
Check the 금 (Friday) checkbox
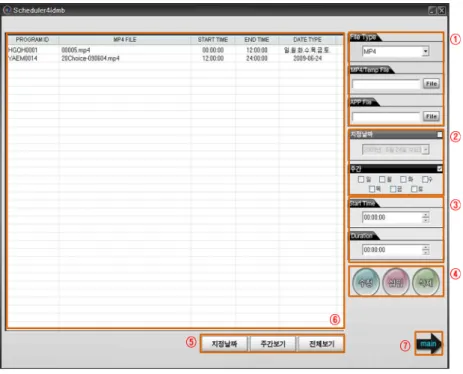[x=393, y=189]
